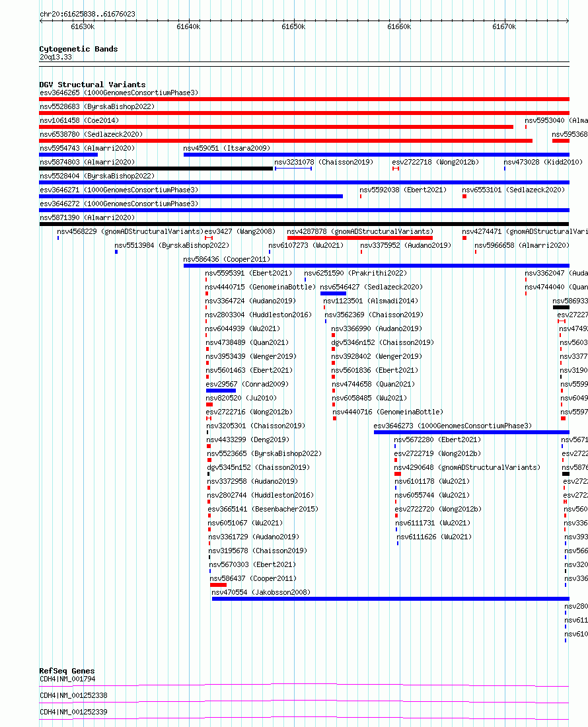Click the nsv5966658 Almarri2020 label
Viewport: 588px width, 727px height.
click(x=522, y=245)
